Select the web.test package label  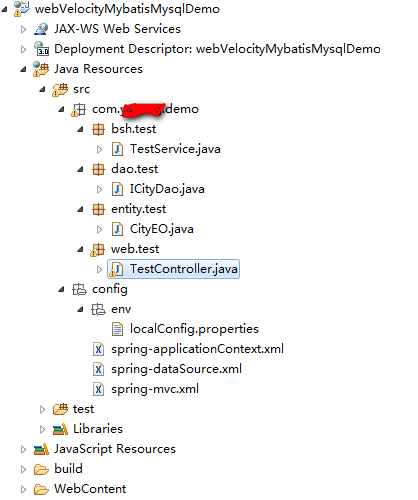click(x=135, y=249)
